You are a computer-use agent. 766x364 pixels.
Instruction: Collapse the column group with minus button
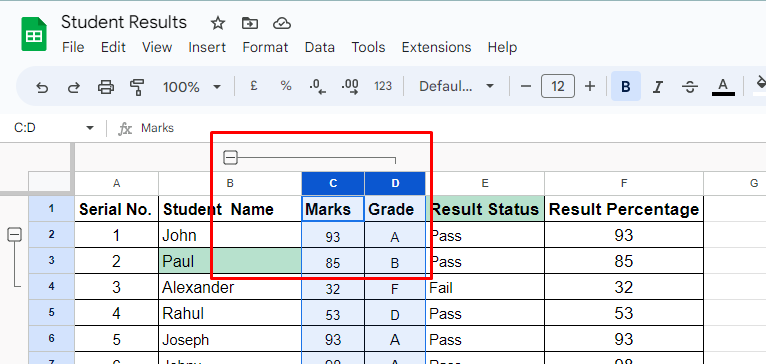point(230,158)
